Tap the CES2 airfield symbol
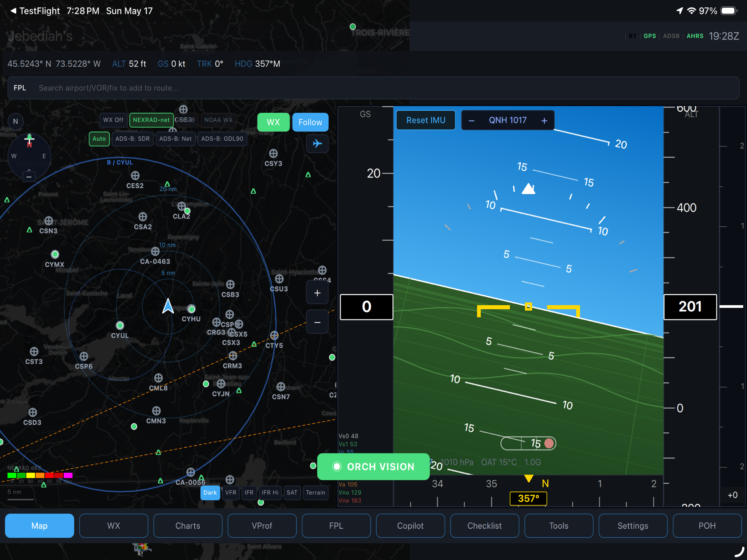 pyautogui.click(x=135, y=176)
